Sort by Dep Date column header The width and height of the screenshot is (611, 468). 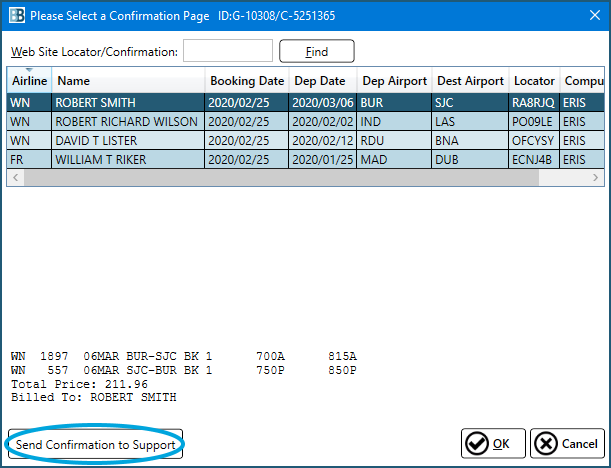point(321,81)
